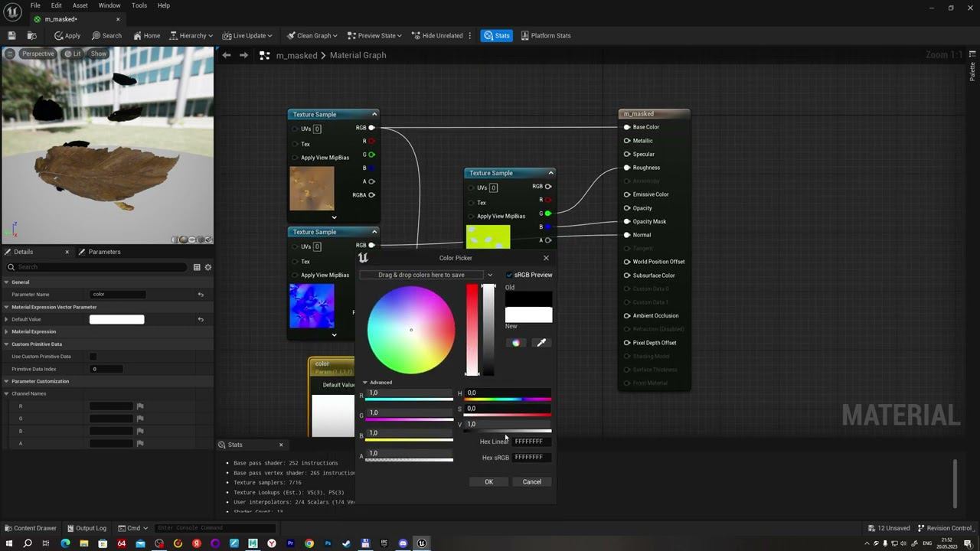Click the Save icon in toolbar
Screen dimensions: 980x551
pyautogui.click(x=11, y=35)
